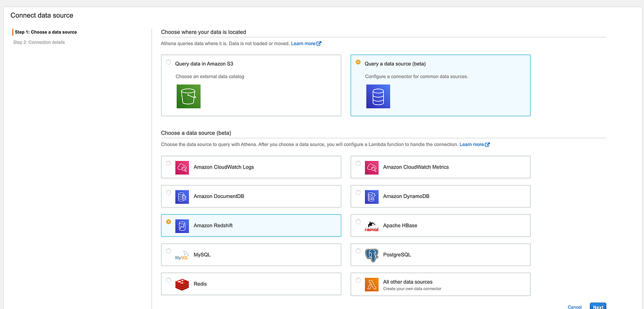Click 'Amazon DynamoDB' label
This screenshot has width=644, height=309.
tap(406, 197)
